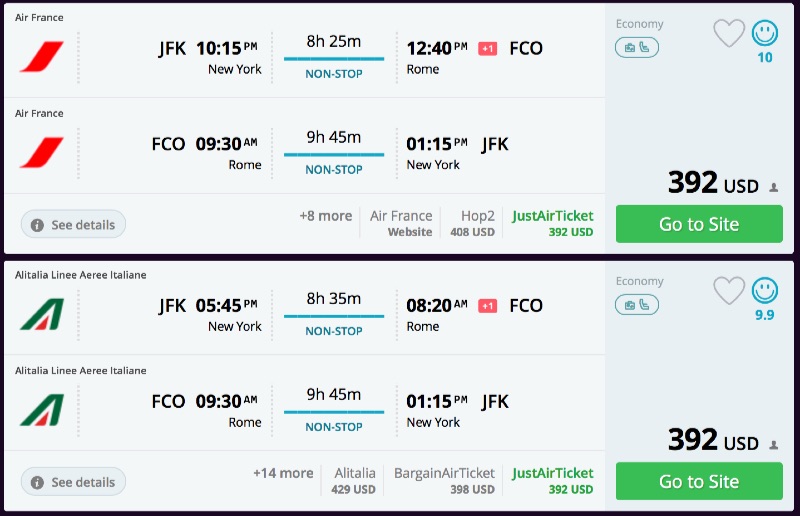Screen dimensions: 800x516
Task: Open the BargainAirTicket 398 USD offer
Action: (x=443, y=480)
